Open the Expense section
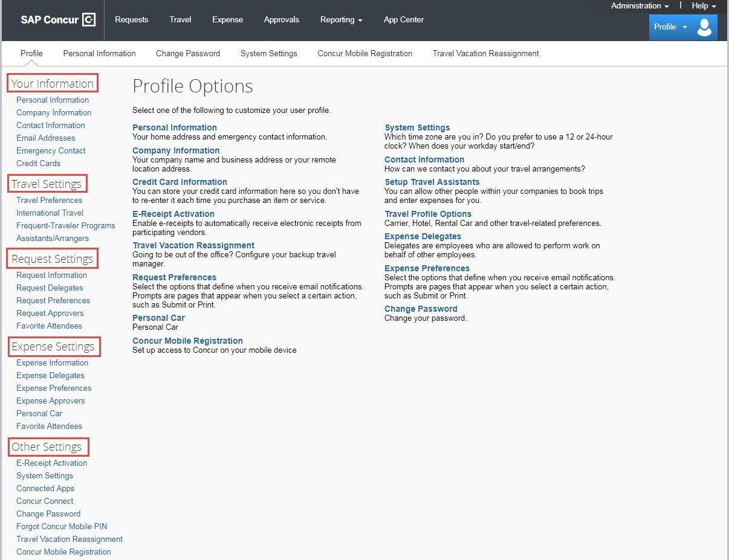 (227, 19)
